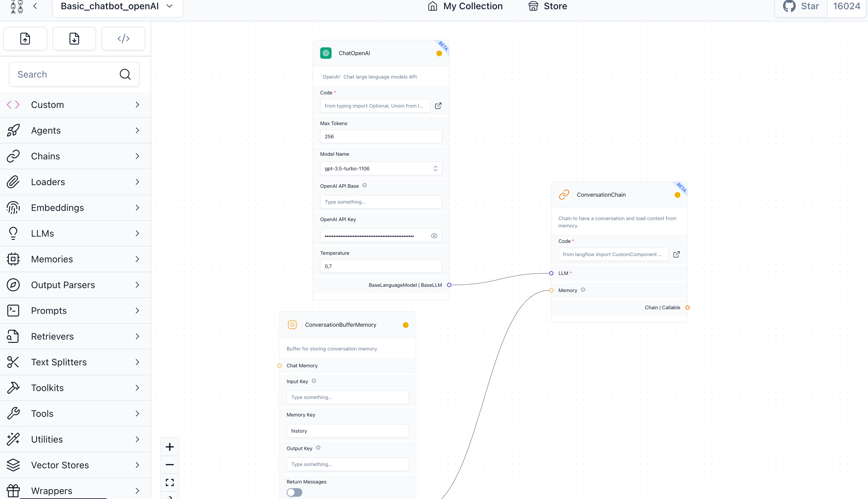Toggle the Return Messages switch
Image resolution: width=868 pixels, height=499 pixels.
pyautogui.click(x=294, y=492)
